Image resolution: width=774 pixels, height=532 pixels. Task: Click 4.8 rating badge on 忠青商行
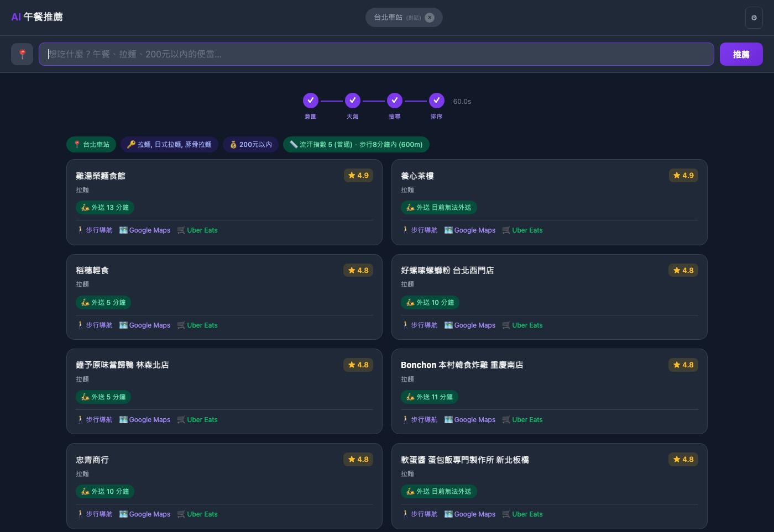(358, 460)
